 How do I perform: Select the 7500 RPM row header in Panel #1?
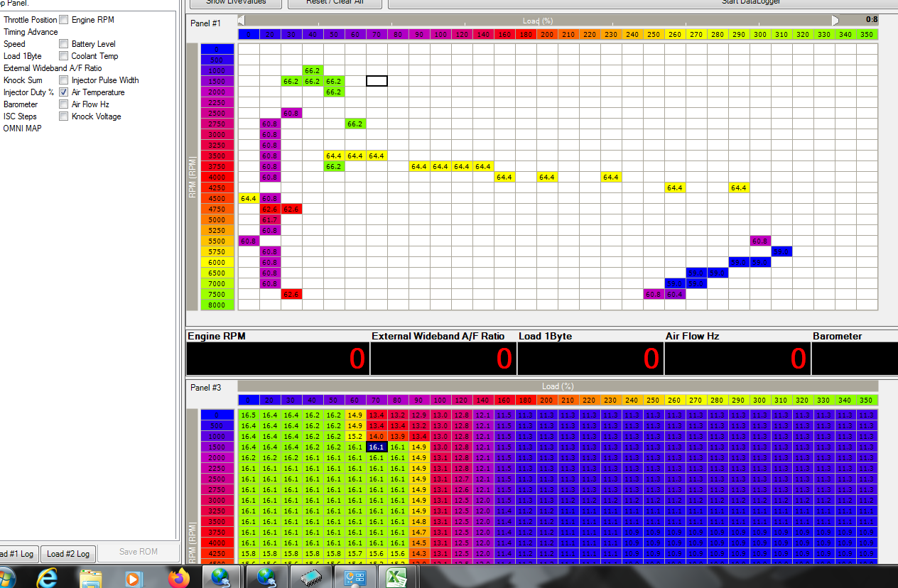[217, 294]
